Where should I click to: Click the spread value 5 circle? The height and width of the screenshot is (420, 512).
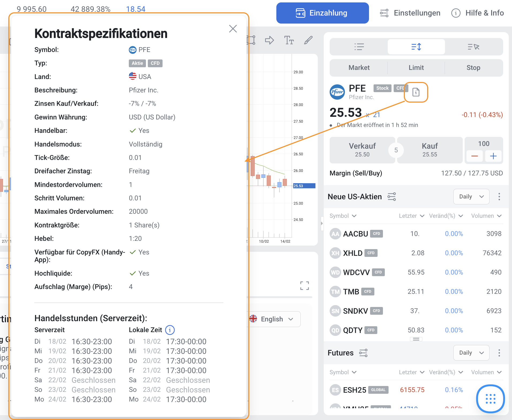click(396, 150)
